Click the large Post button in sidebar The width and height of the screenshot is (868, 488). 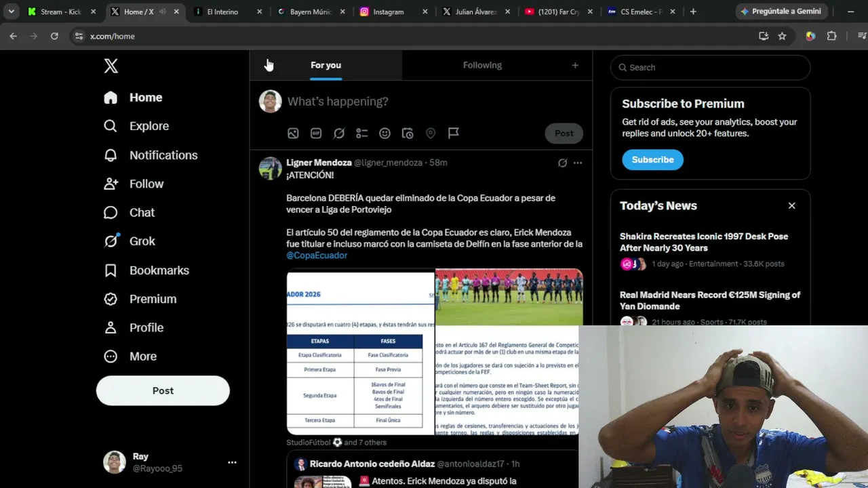(163, 391)
